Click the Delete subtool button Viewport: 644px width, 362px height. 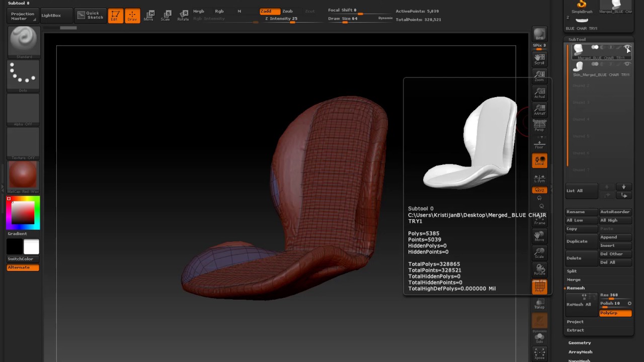tap(582, 258)
